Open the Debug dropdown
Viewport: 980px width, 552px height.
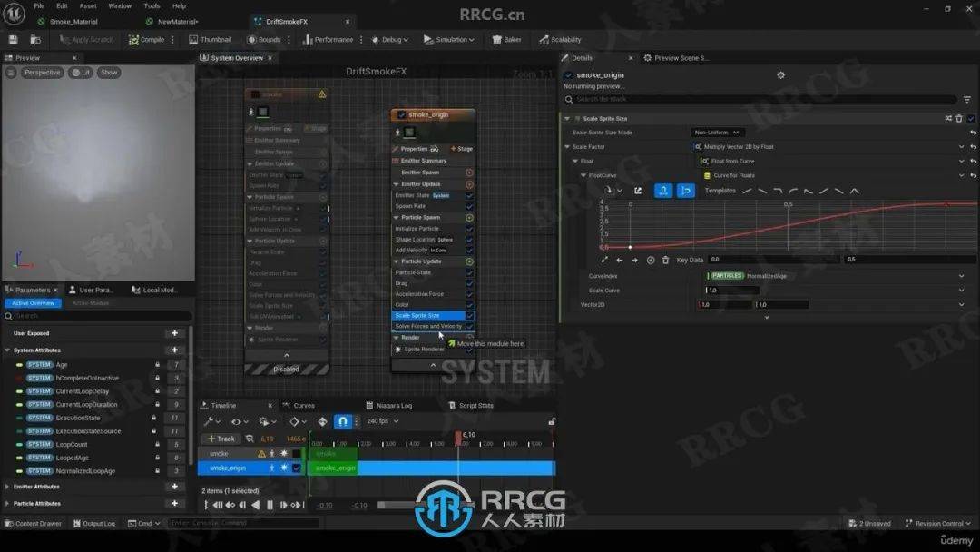tap(390, 39)
